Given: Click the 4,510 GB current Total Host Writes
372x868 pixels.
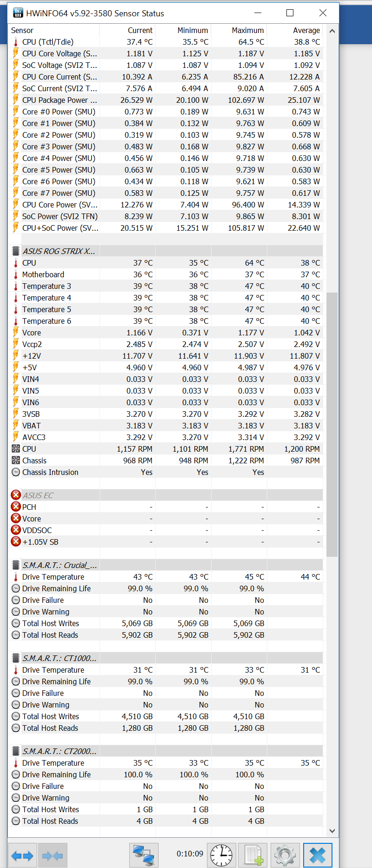Looking at the screenshot, I should tap(137, 716).
